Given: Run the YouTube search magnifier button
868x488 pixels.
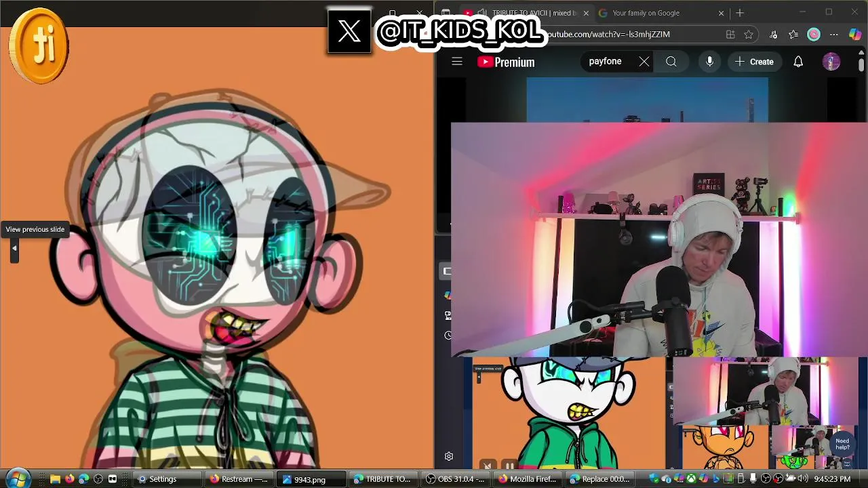Looking at the screenshot, I should [671, 62].
